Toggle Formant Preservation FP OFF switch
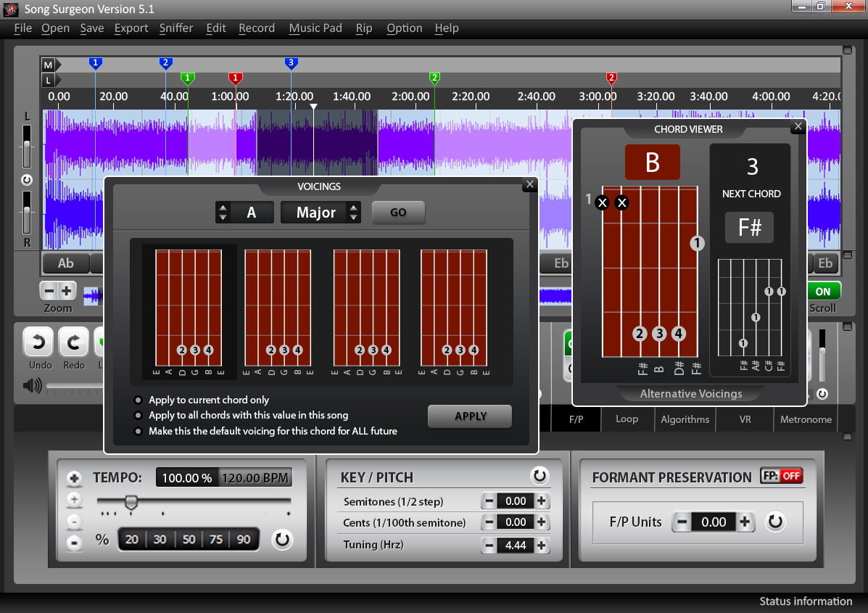Screen dimensions: 868x613 pos(781,476)
